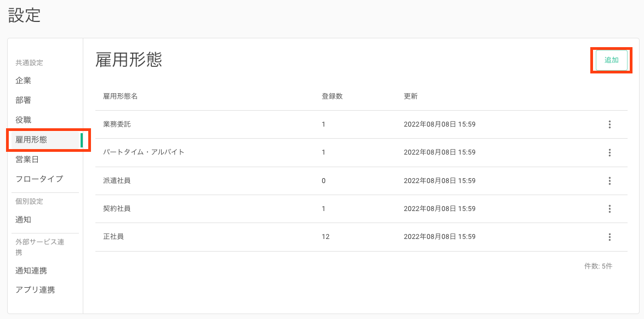The width and height of the screenshot is (644, 319).
Task: Click the 更新 column header
Action: [x=411, y=96]
